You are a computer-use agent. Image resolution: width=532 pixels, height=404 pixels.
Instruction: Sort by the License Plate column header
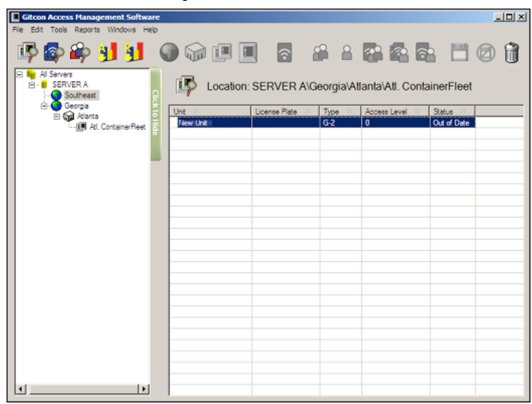tap(285, 111)
